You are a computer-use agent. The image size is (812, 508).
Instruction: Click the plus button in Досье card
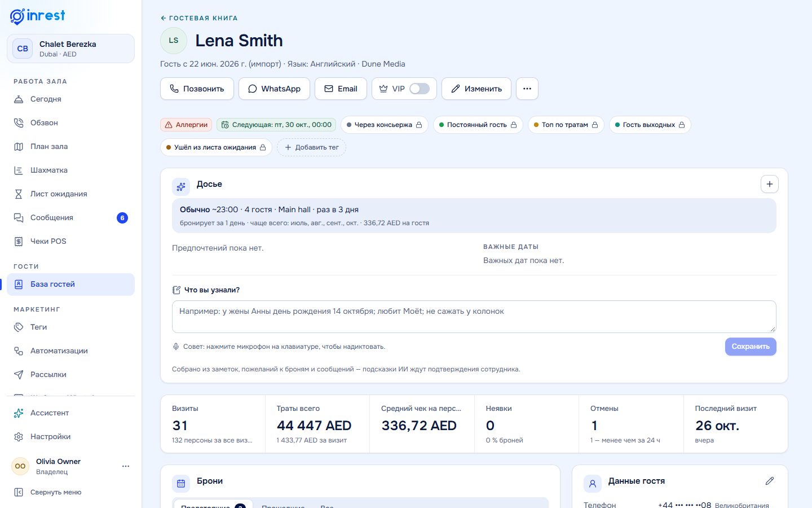click(x=770, y=184)
